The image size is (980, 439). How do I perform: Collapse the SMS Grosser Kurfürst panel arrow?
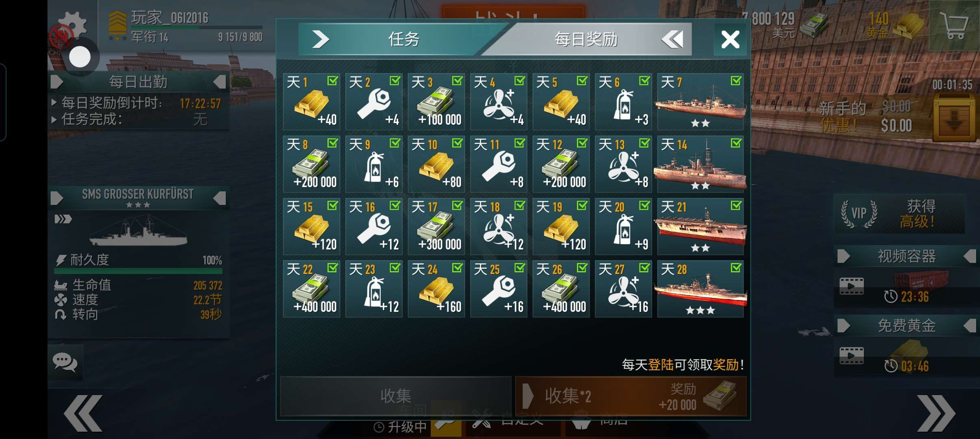pos(219,198)
